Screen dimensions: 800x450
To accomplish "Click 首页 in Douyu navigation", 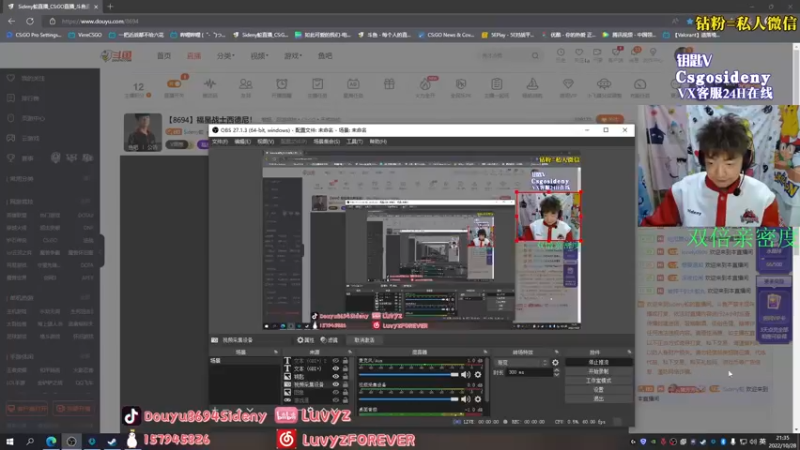I will [164, 56].
